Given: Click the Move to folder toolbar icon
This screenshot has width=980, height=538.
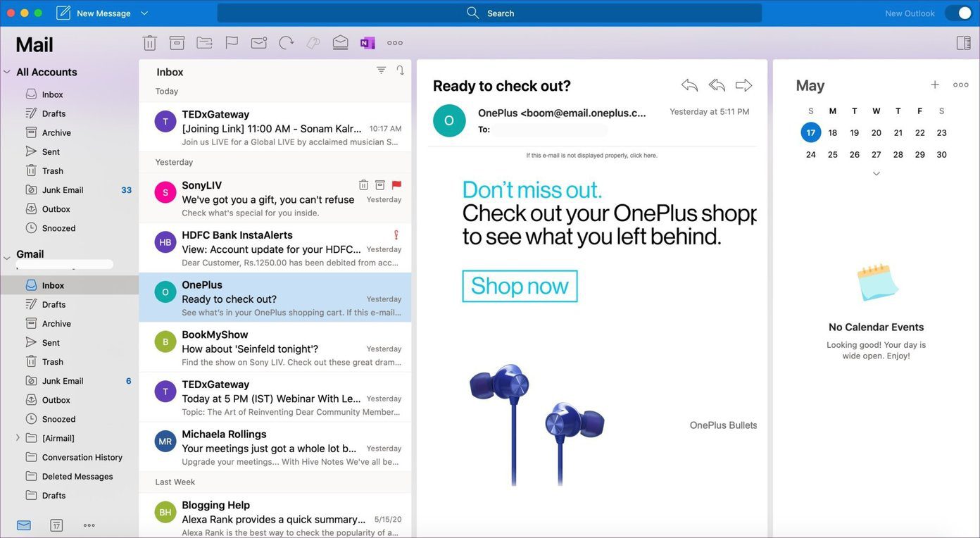Looking at the screenshot, I should pyautogui.click(x=204, y=43).
